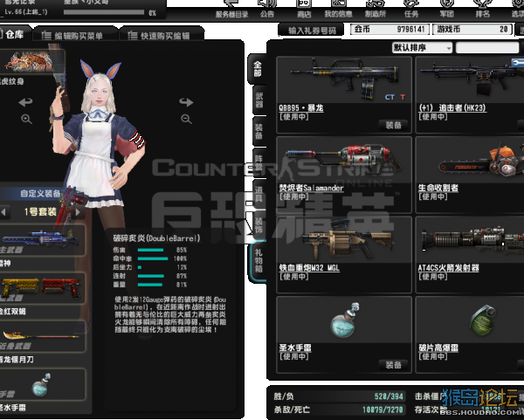This screenshot has height=420, width=524.
Task: Select the 追击者(HK23) machine gun item
Action: (x=470, y=95)
